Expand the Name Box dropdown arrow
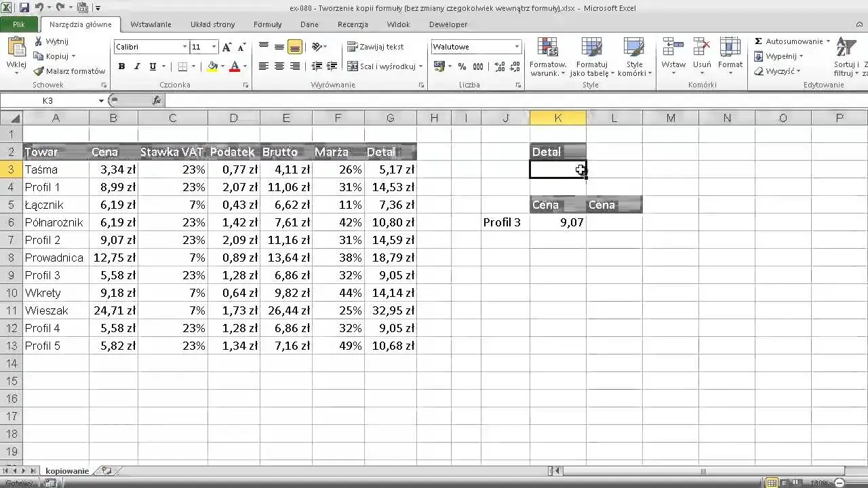The height and width of the screenshot is (488, 868). (101, 100)
